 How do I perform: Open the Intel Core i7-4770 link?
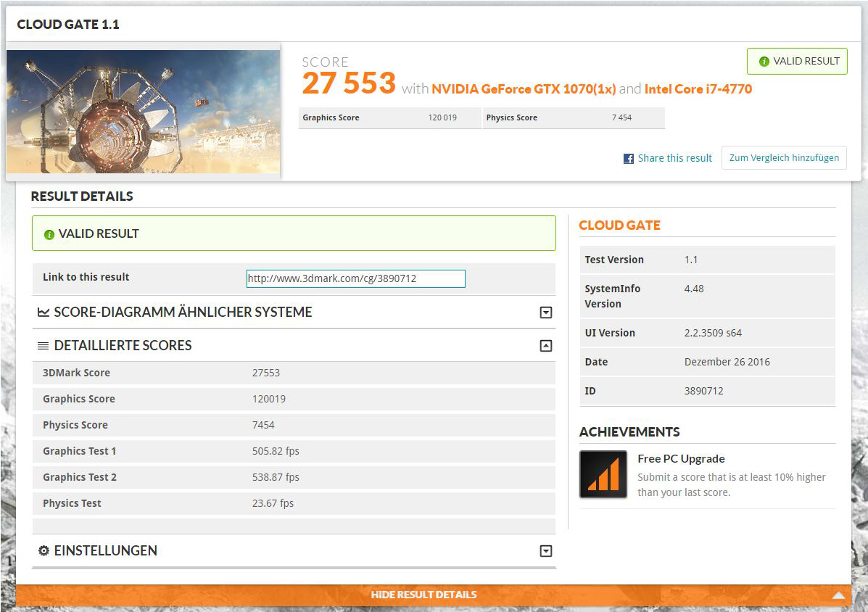click(698, 89)
